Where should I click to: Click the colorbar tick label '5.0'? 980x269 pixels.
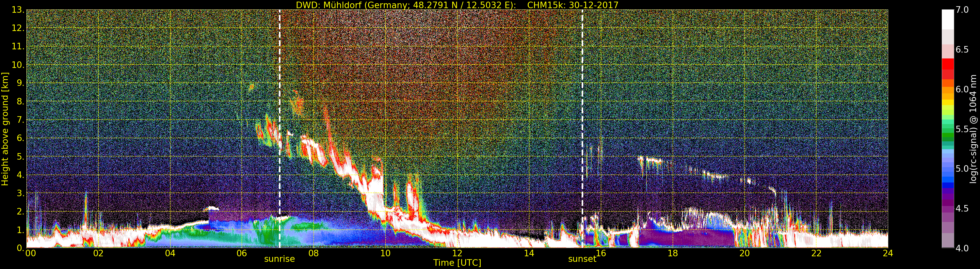click(x=962, y=168)
